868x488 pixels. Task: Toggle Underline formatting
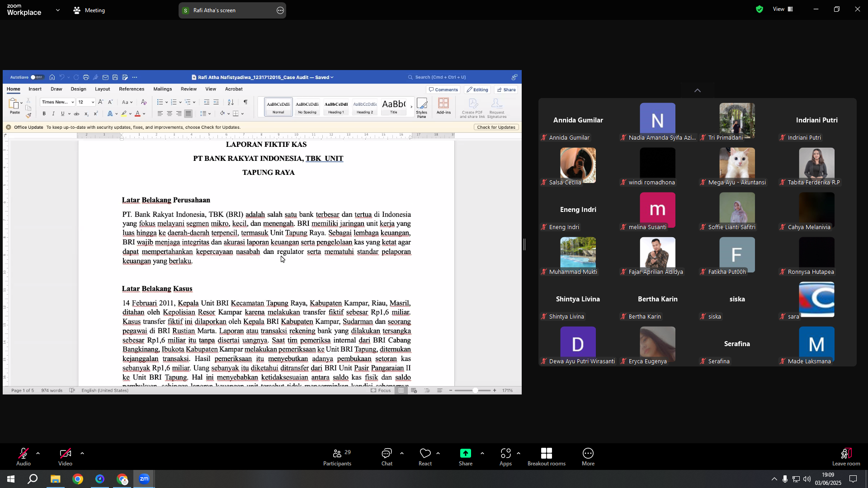[63, 114]
